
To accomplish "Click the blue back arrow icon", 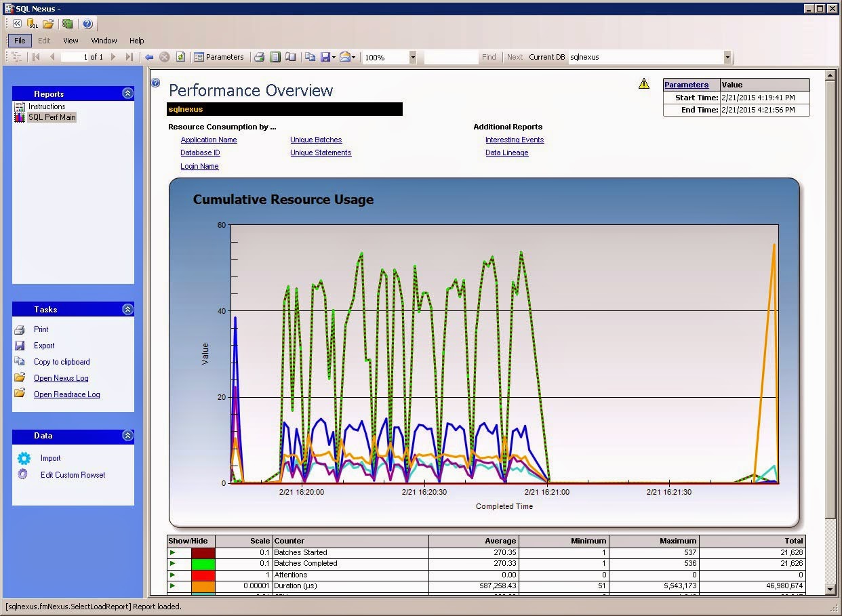I will 149,57.
